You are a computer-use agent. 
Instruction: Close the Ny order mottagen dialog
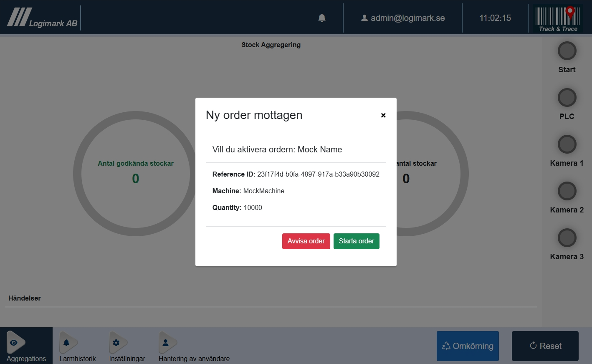[383, 116]
